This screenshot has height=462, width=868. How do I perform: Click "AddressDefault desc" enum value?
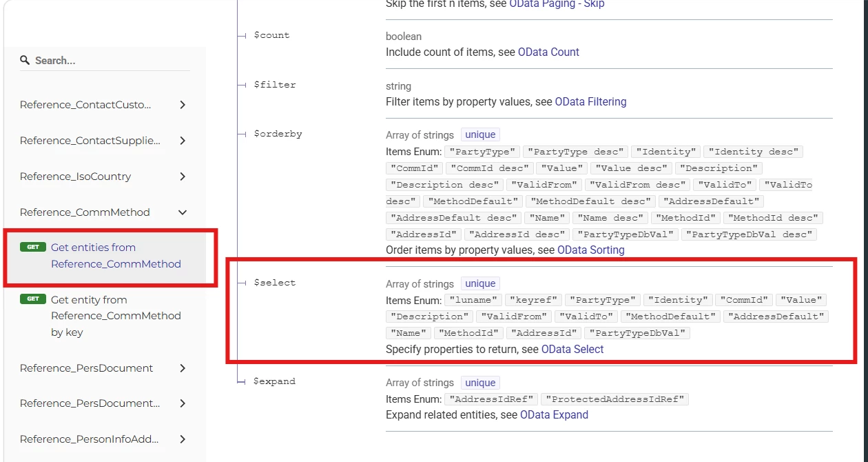pyautogui.click(x=453, y=218)
